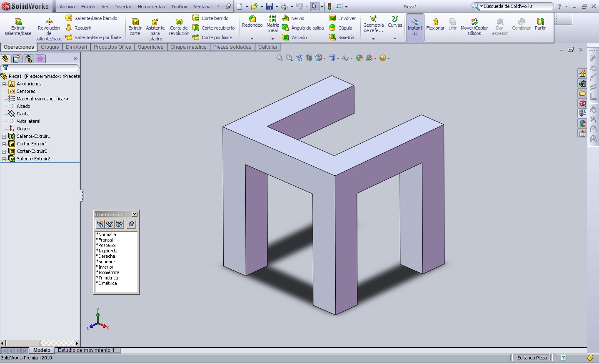This screenshot has width=599, height=364.
Task: Switch to the Superficies tab
Action: 151,47
